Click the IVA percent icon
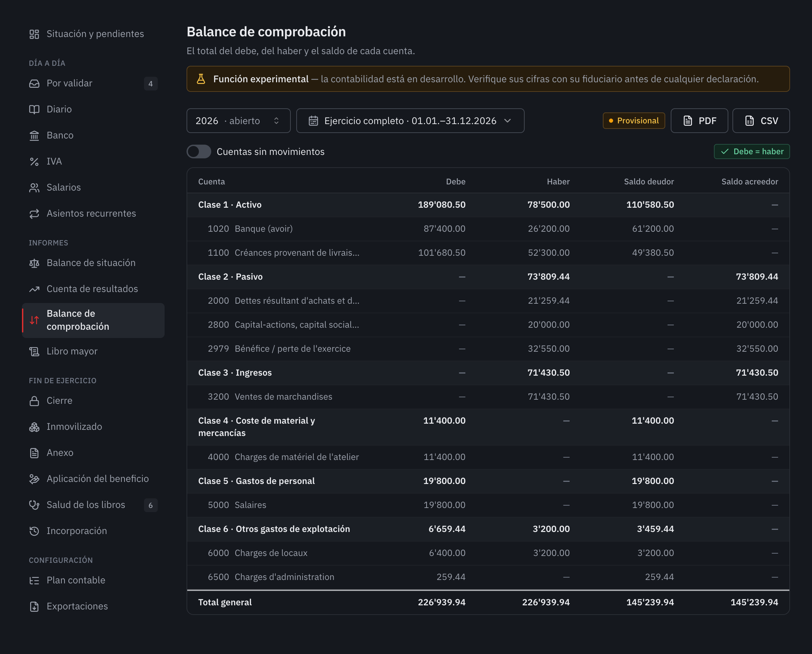This screenshot has height=654, width=812. (x=34, y=162)
